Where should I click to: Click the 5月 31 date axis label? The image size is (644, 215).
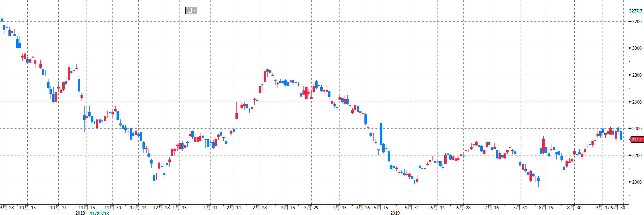coord(412,208)
